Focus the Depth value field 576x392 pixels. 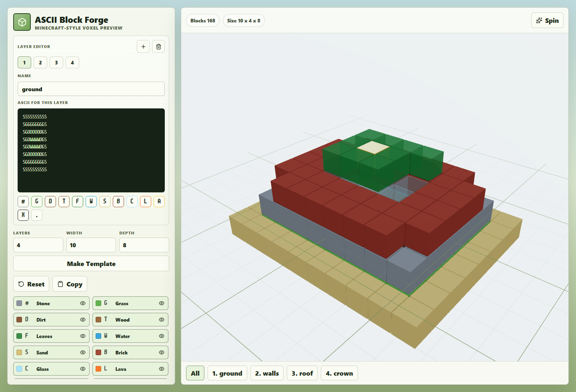[x=144, y=245]
